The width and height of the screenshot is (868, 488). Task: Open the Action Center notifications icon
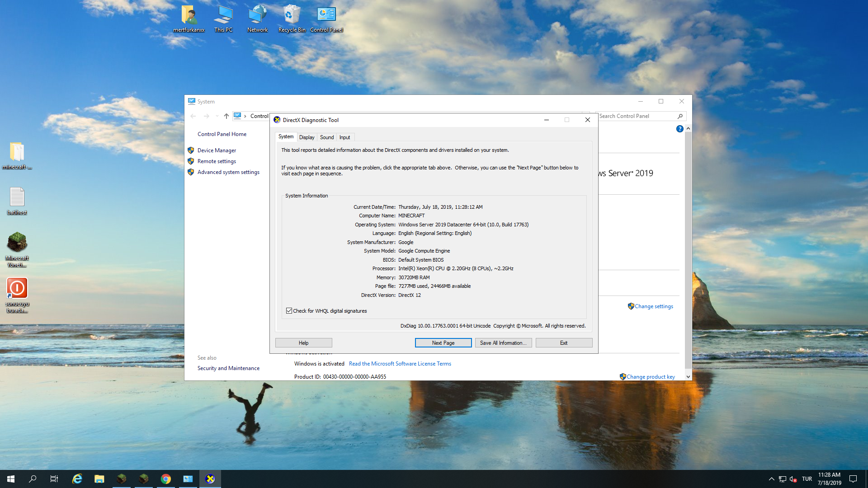pyautogui.click(x=853, y=479)
